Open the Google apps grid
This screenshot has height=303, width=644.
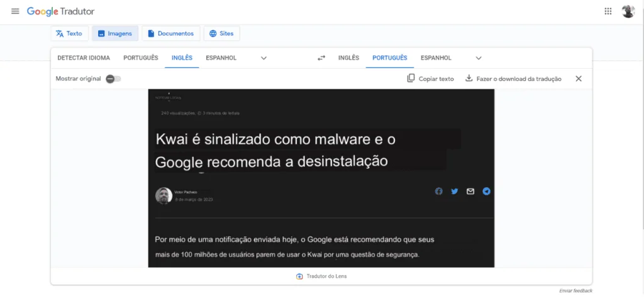tap(608, 11)
